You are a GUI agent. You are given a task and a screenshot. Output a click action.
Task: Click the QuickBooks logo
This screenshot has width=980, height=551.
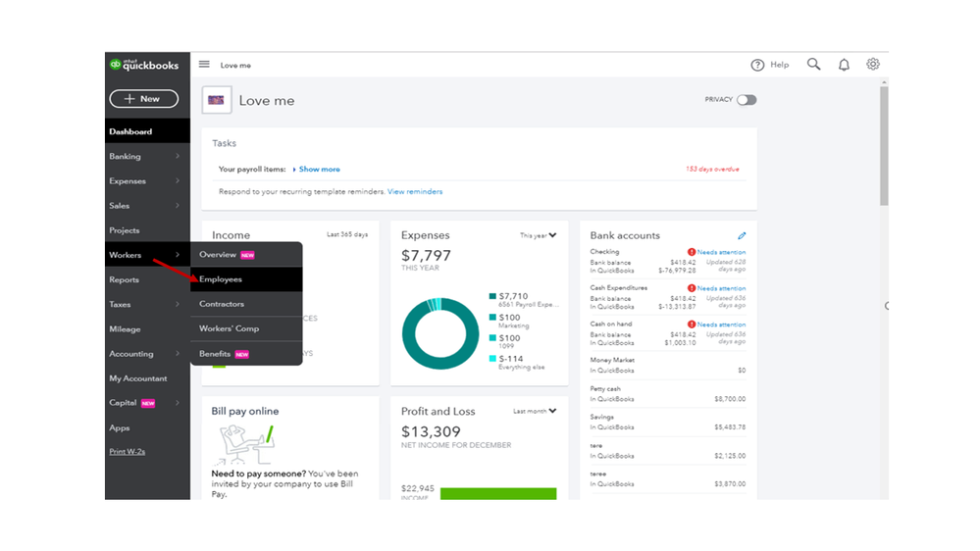144,65
